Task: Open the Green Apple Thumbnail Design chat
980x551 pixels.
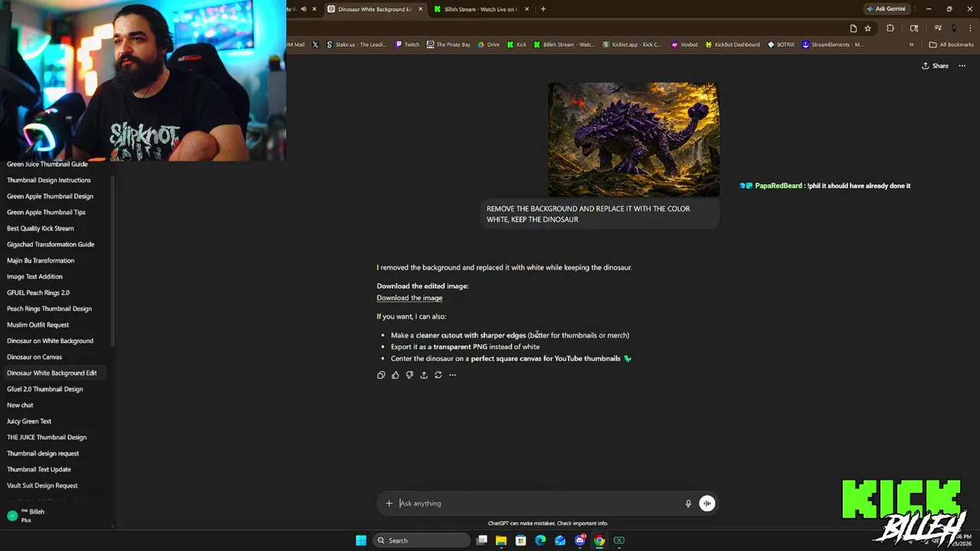Action: [50, 197]
